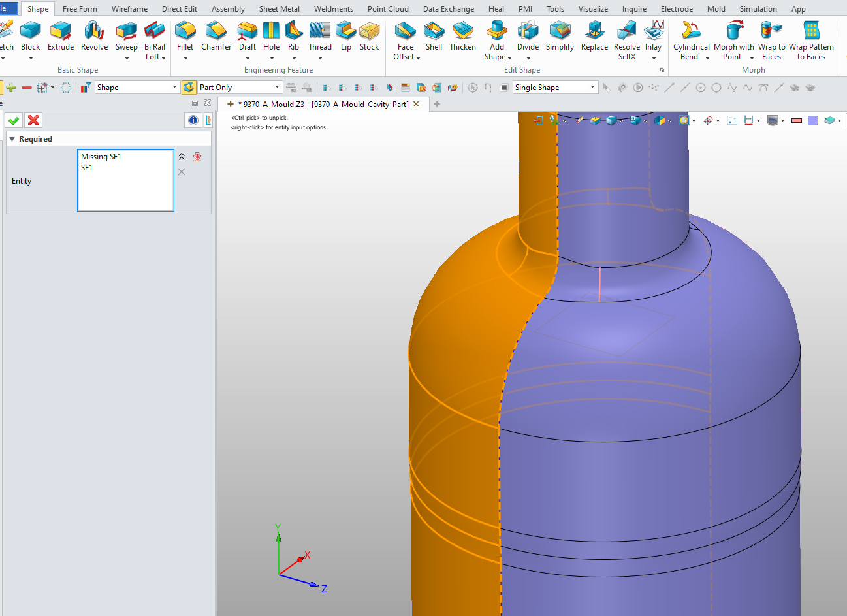This screenshot has height=616, width=847.
Task: Click the red color swatch in view toolbar
Action: point(797,120)
